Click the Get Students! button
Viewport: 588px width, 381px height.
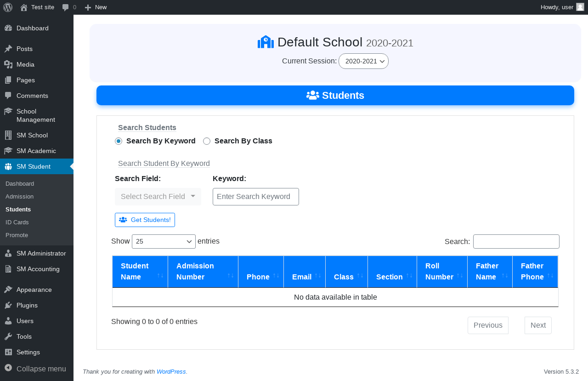[145, 220]
